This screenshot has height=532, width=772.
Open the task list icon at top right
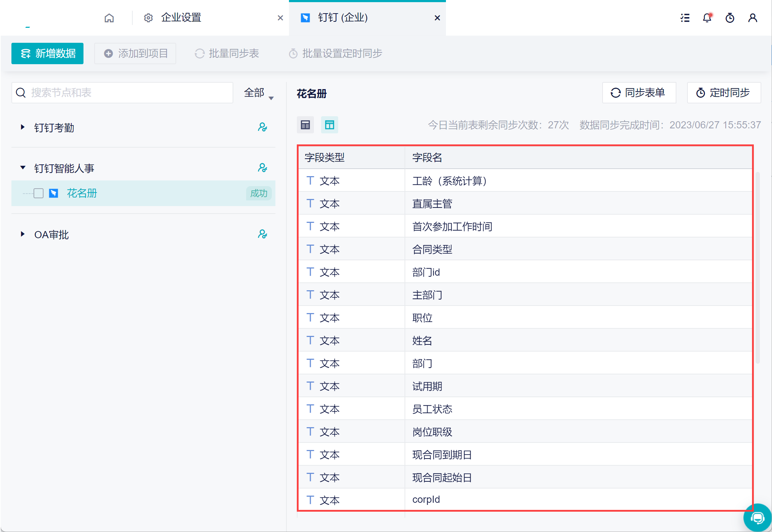685,18
